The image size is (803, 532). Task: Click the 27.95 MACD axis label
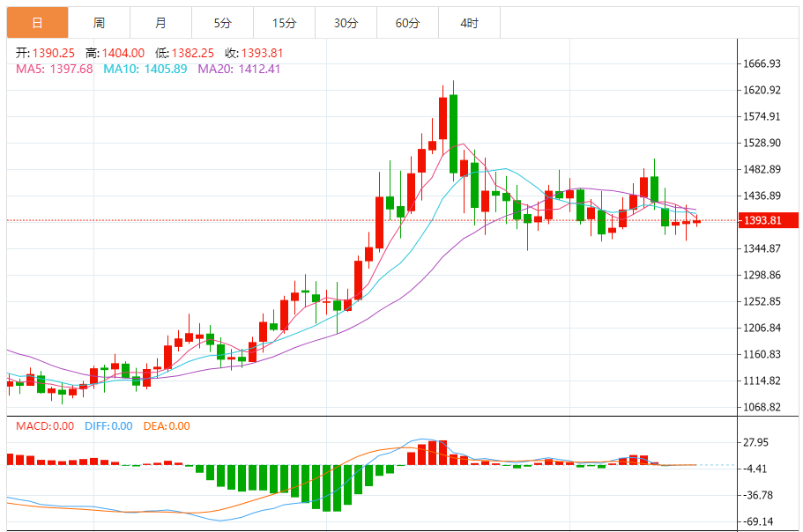tap(756, 442)
